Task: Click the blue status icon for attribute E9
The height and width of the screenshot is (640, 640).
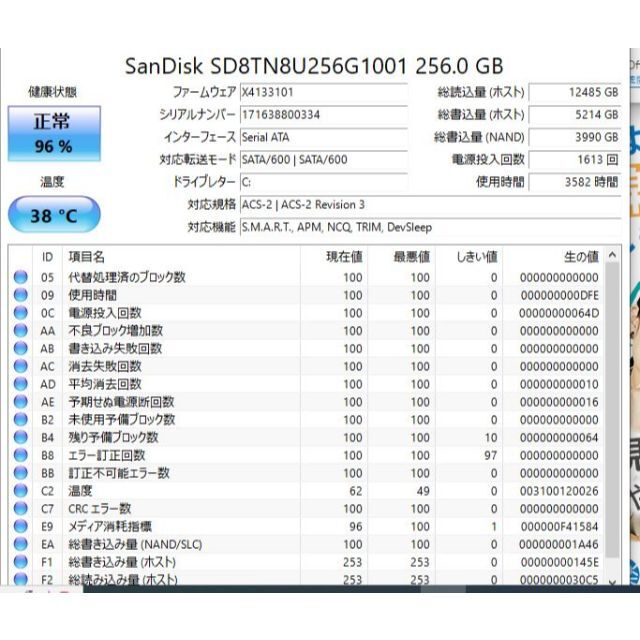Action: 20,526
